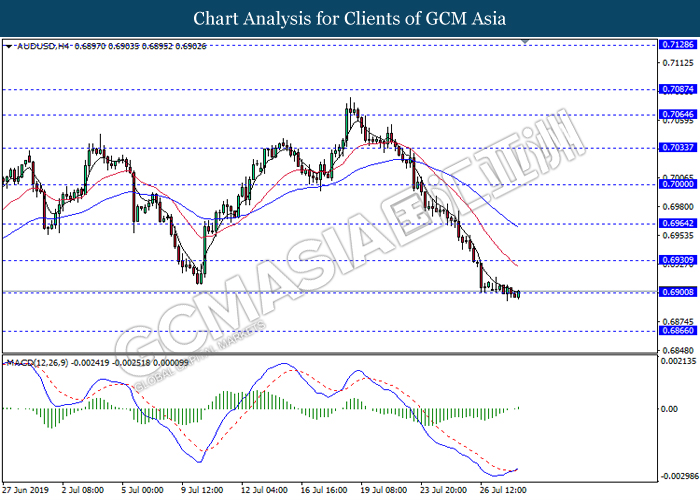Click the 0.68745 axis price value
The image size is (700, 500).
pos(678,321)
